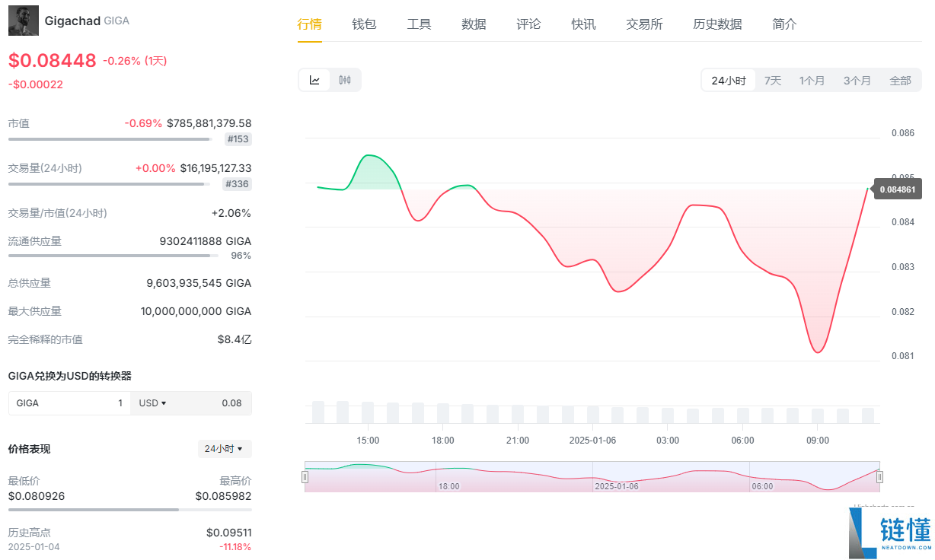Click the volume rank #336 badge
The height and width of the screenshot is (560, 935).
pyautogui.click(x=238, y=184)
